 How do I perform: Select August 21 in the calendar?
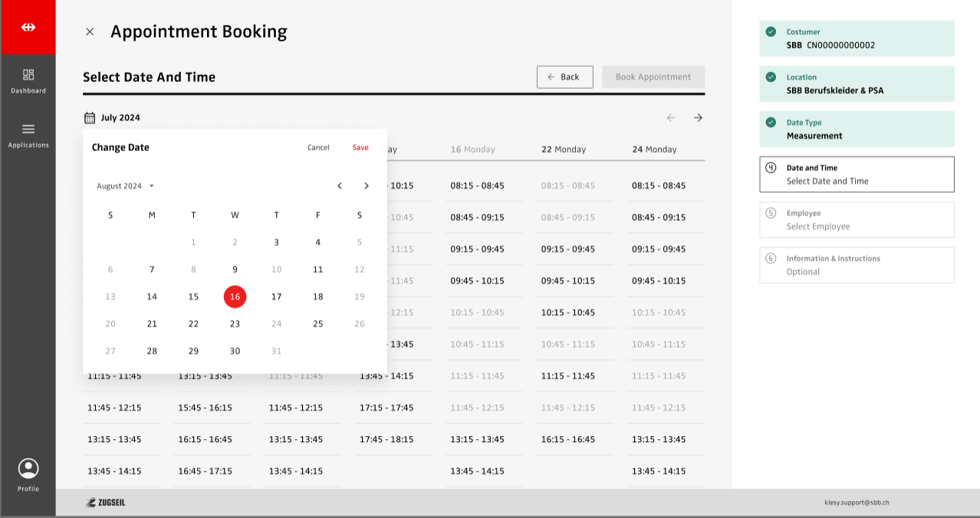(x=152, y=324)
